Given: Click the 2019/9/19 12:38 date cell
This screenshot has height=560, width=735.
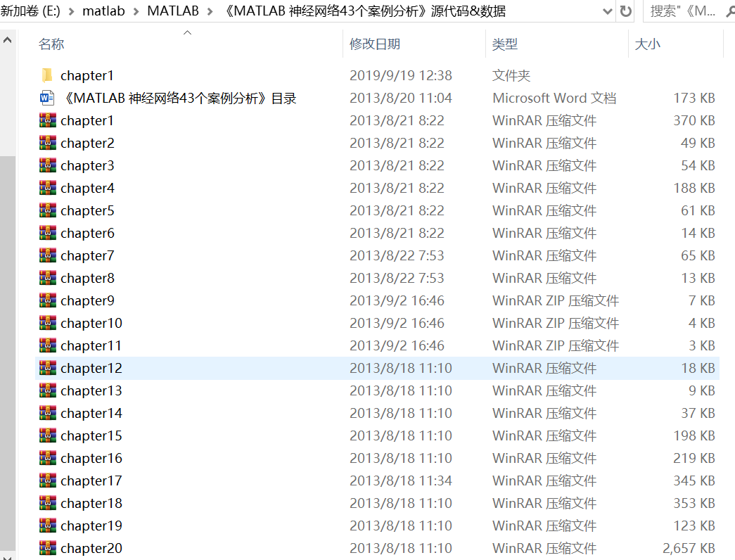Looking at the screenshot, I should (x=401, y=75).
